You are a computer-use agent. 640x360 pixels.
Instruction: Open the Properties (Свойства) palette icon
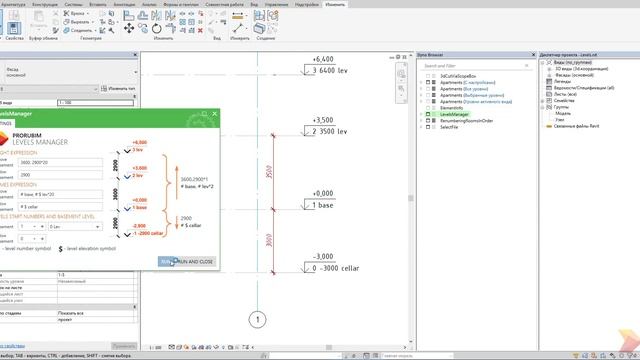pyautogui.click(x=14, y=28)
